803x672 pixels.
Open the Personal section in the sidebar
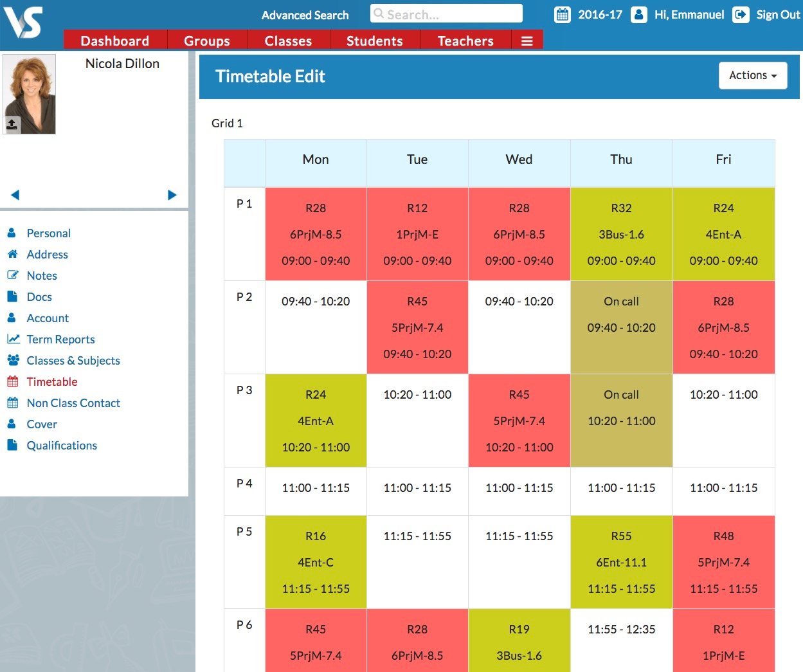(48, 233)
